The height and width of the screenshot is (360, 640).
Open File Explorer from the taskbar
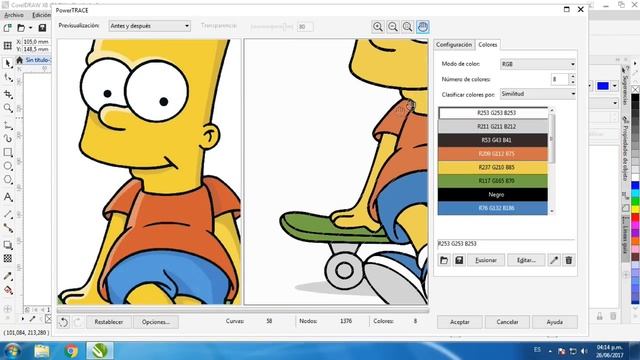pyautogui.click(x=42, y=351)
